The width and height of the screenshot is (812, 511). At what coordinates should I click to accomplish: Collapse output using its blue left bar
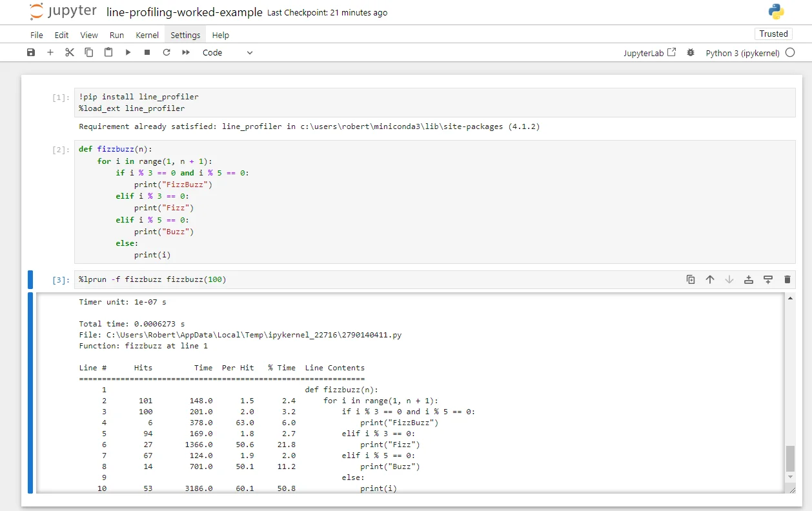[x=30, y=392]
